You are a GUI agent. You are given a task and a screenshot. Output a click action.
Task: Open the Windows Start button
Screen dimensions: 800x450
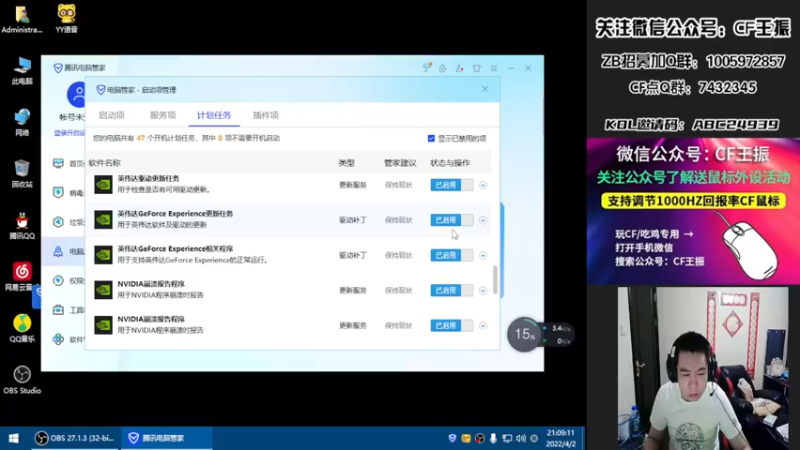click(14, 438)
